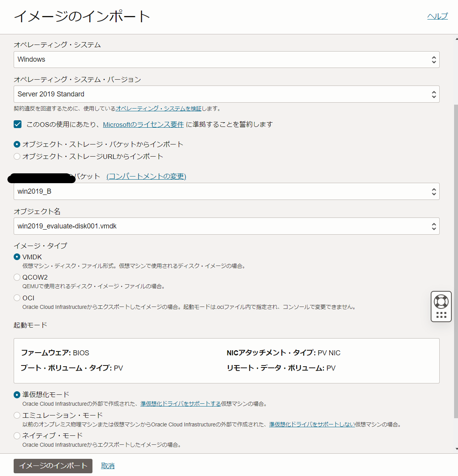Open the Microsoftのライセンス要件 link

point(143,125)
